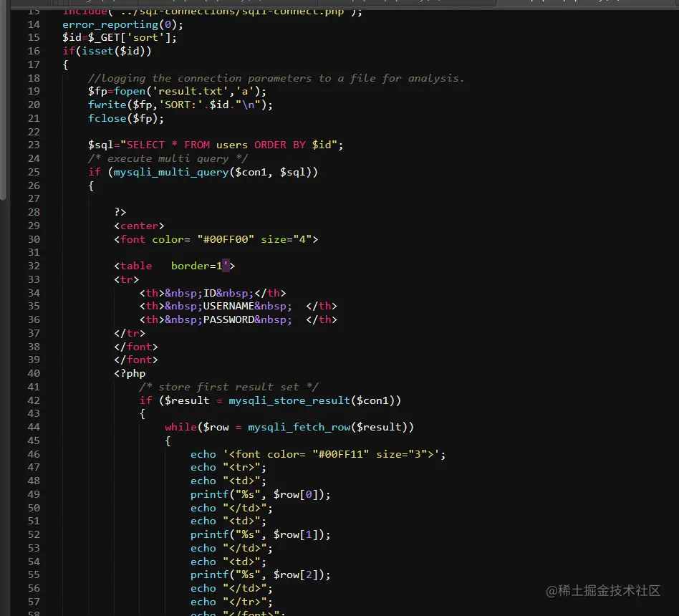The width and height of the screenshot is (679, 616).
Task: Click the printf statement with $row[2]
Action: tap(260, 575)
